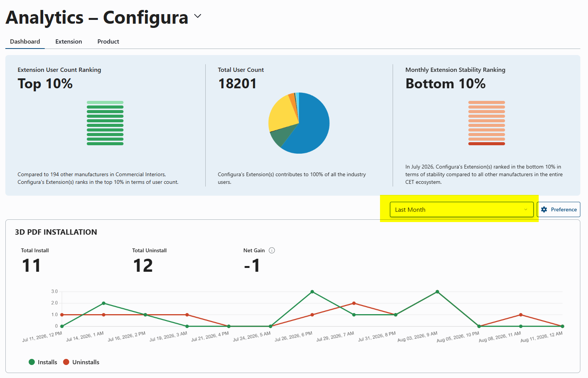Screen dimensions: 588x378
Task: Click the Jul 26 installs peak point
Action: pyautogui.click(x=312, y=292)
